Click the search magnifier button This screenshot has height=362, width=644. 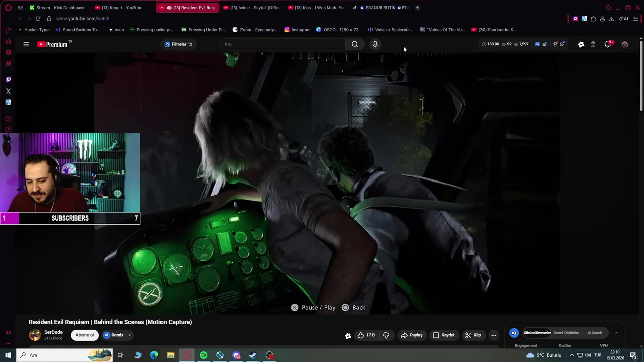(x=355, y=44)
